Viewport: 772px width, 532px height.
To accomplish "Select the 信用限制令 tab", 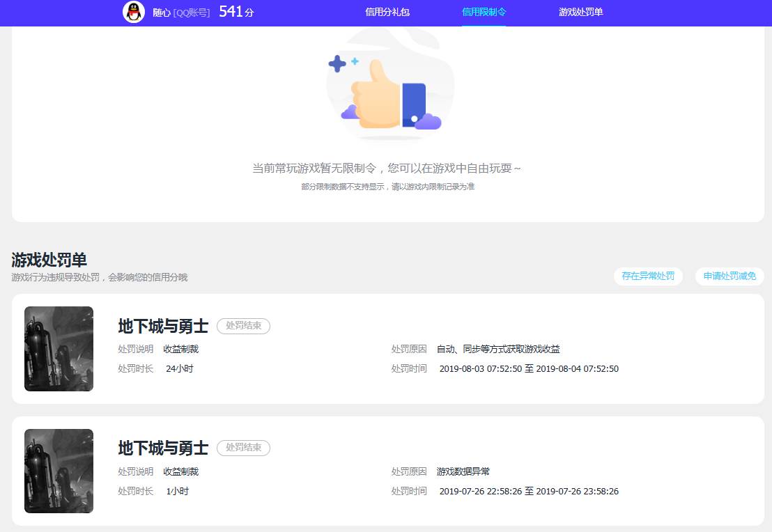I will click(x=484, y=13).
